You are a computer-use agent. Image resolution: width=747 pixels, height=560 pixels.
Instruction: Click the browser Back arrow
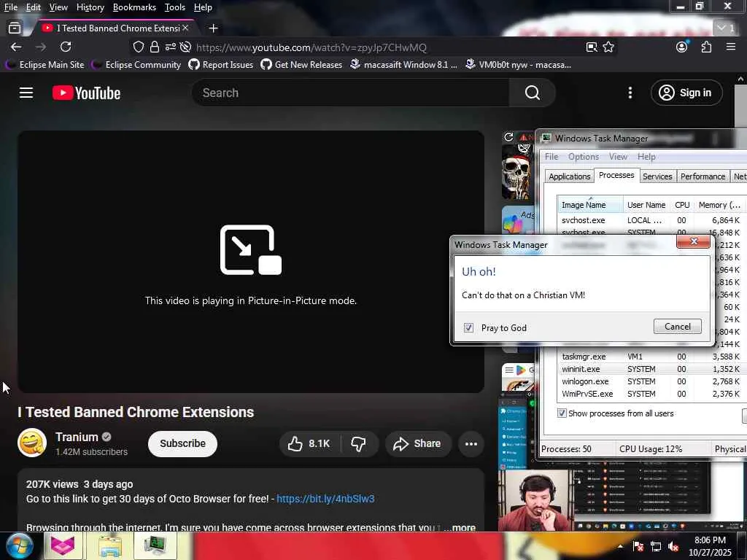pyautogui.click(x=16, y=47)
